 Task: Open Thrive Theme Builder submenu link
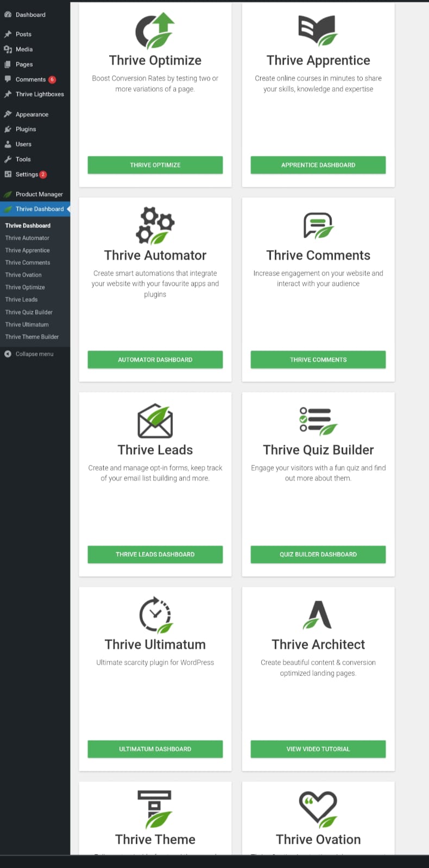tap(32, 337)
